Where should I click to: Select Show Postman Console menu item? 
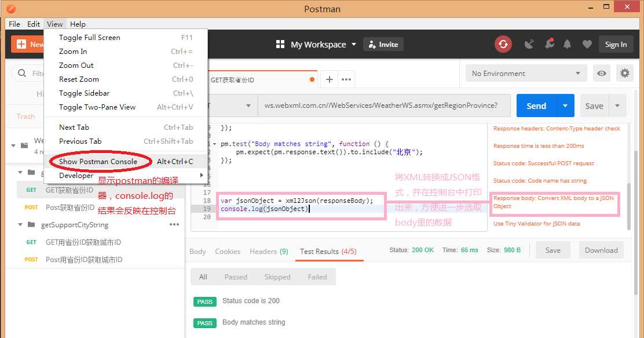point(126,162)
